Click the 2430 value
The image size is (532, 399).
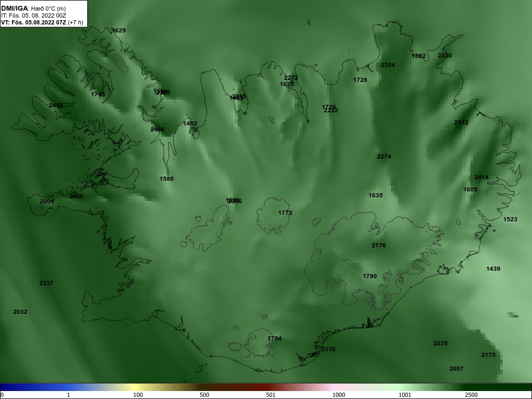pos(76,196)
